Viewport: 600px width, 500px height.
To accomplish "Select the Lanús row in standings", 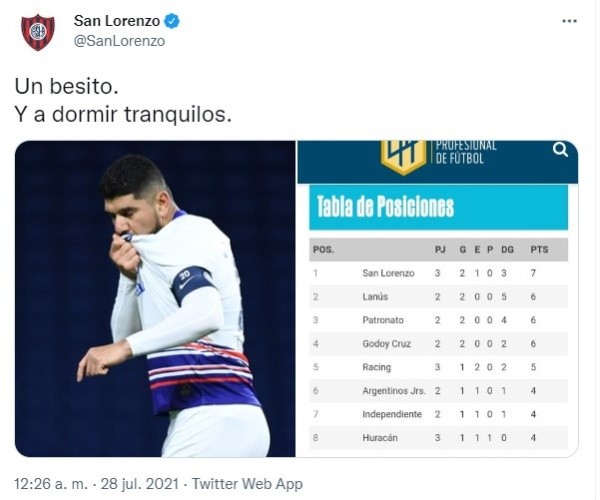I will 438,296.
